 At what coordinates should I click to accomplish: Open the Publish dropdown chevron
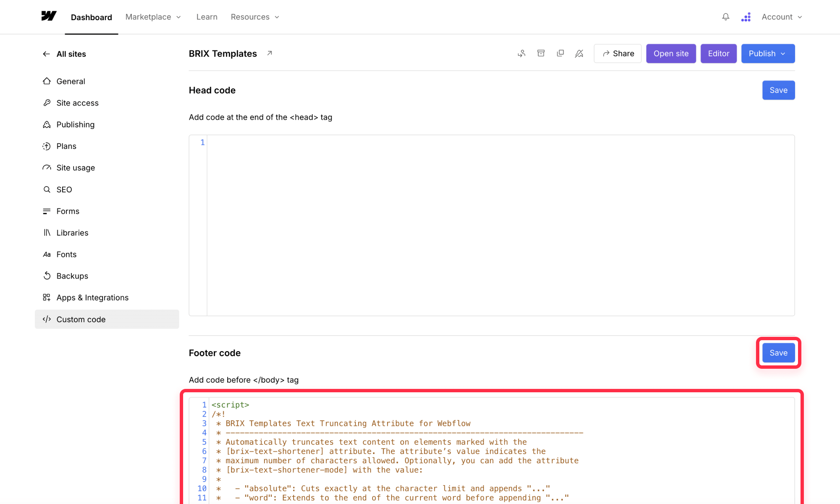point(783,54)
